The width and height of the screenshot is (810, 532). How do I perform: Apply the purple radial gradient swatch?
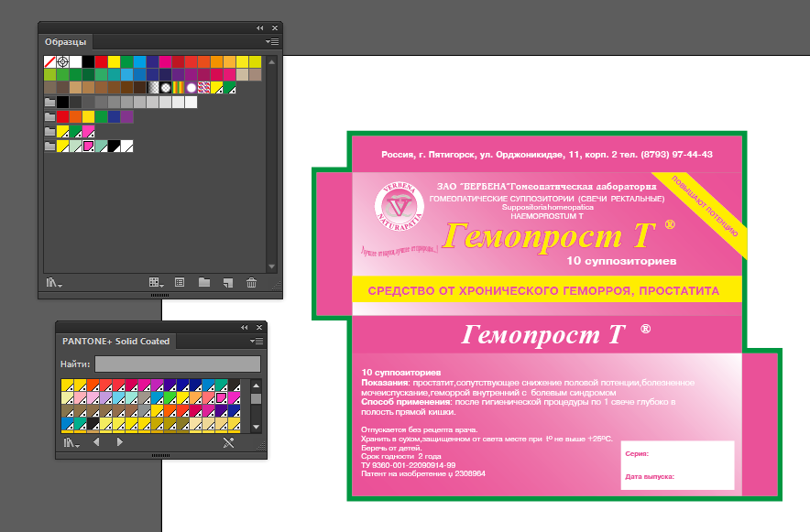[x=192, y=88]
